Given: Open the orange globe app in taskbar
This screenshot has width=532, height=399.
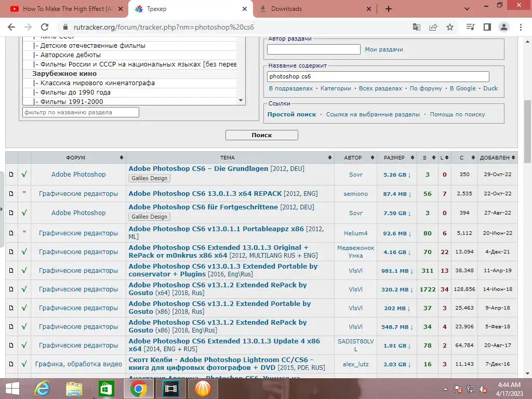Looking at the screenshot, I should coord(203,389).
